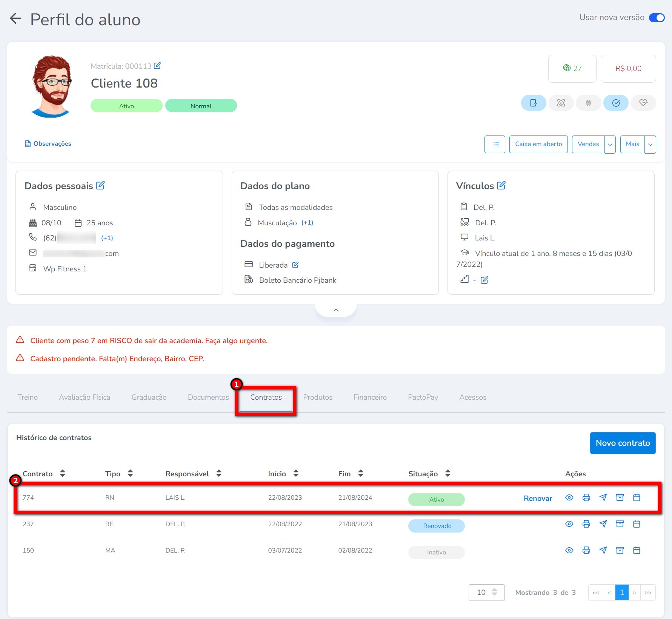Print contract 774

pos(586,497)
